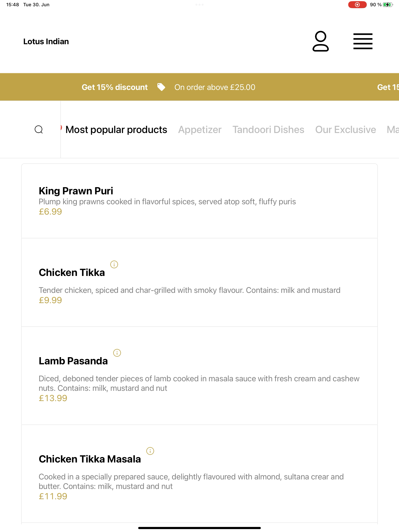Select Most popular products tab
This screenshot has height=532, width=399.
click(116, 130)
